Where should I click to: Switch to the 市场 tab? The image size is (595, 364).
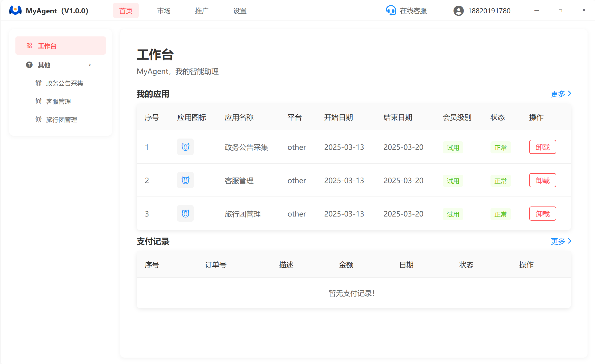tap(164, 11)
